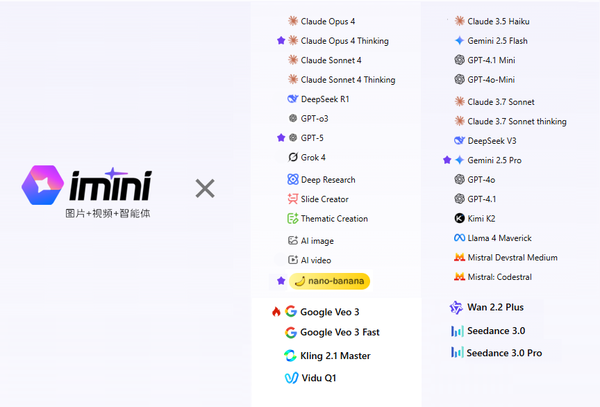Pick Gemini 2.5 Pro model
Image resolution: width=600 pixels, height=407 pixels.
(495, 160)
